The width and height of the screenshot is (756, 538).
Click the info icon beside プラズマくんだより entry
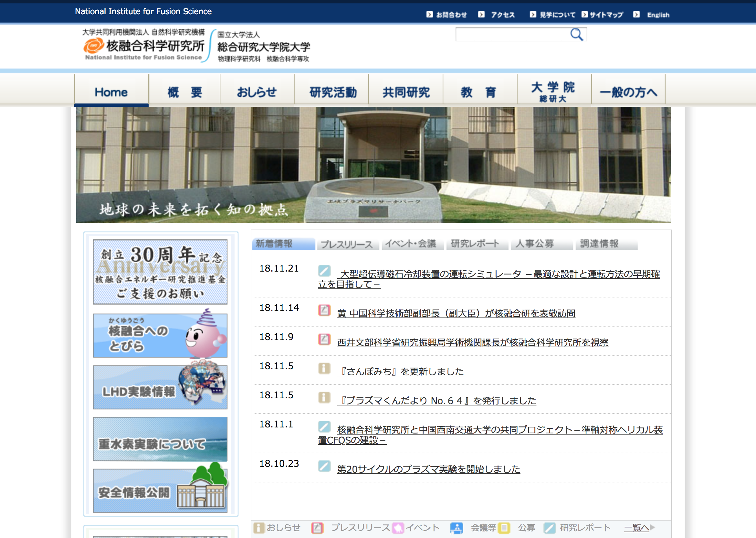click(324, 398)
